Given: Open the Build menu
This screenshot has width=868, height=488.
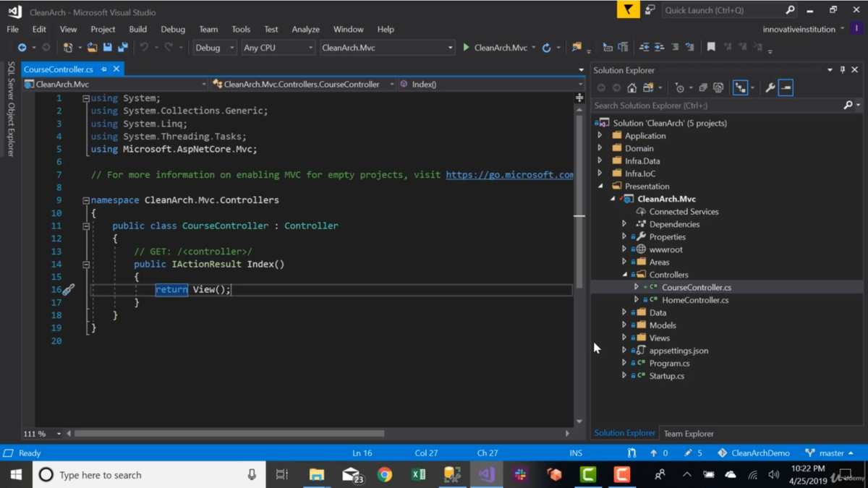Looking at the screenshot, I should click(137, 30).
